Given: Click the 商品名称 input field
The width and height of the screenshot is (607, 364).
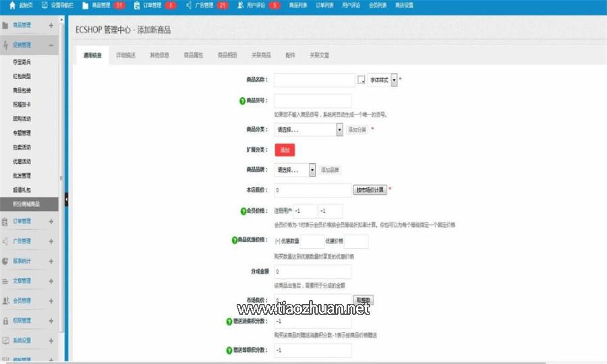Looking at the screenshot, I should (x=314, y=80).
